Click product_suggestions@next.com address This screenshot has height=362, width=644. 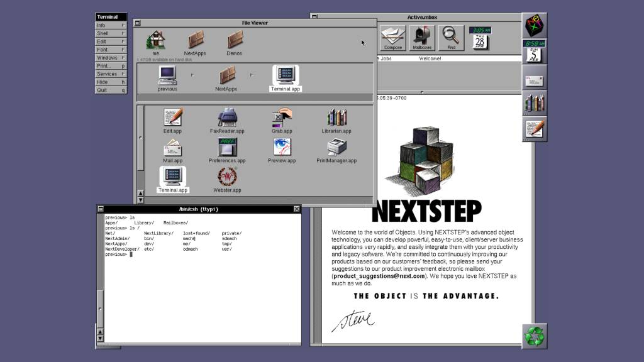379,277
